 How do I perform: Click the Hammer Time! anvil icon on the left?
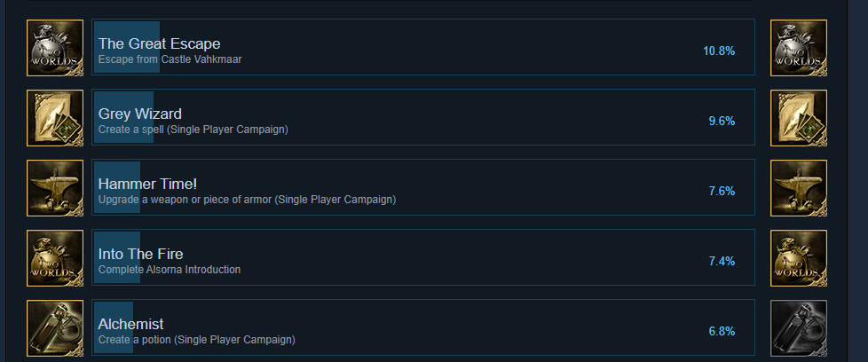(x=55, y=188)
